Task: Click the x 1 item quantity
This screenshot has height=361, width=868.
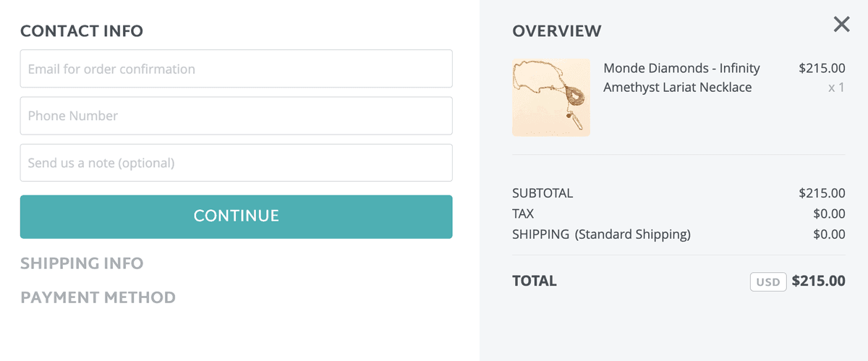Action: [x=836, y=88]
